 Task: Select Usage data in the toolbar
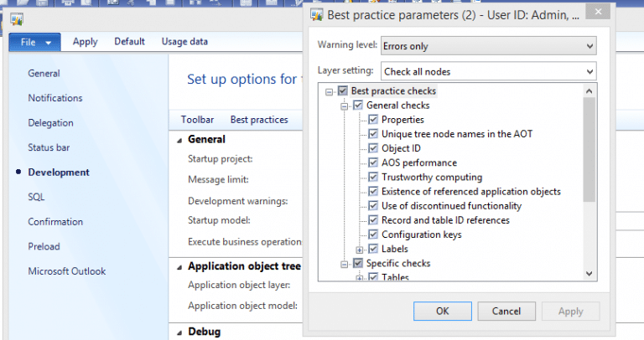(x=184, y=42)
